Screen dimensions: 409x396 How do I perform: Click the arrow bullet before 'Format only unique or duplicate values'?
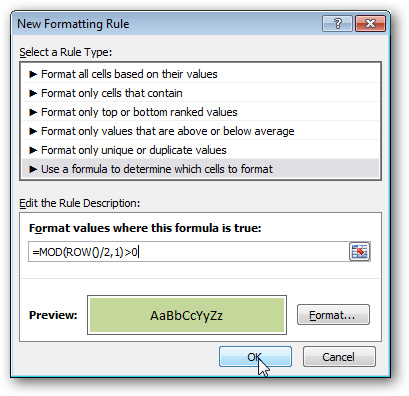33,150
